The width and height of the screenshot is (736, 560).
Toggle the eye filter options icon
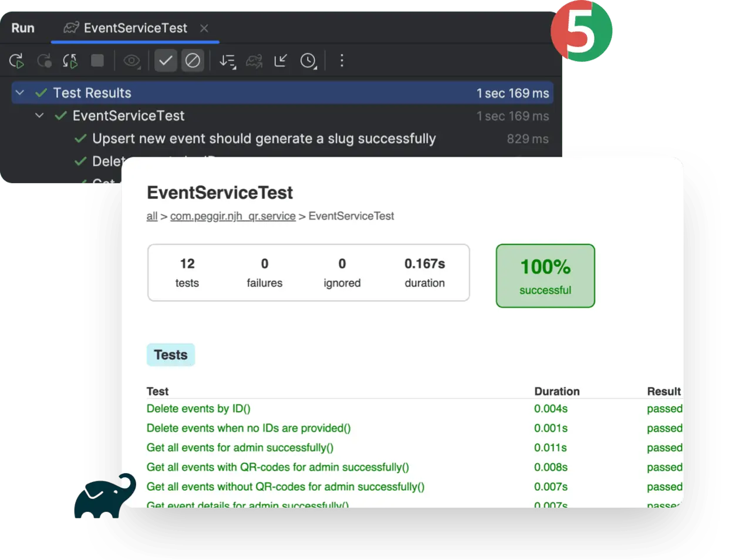click(x=131, y=60)
